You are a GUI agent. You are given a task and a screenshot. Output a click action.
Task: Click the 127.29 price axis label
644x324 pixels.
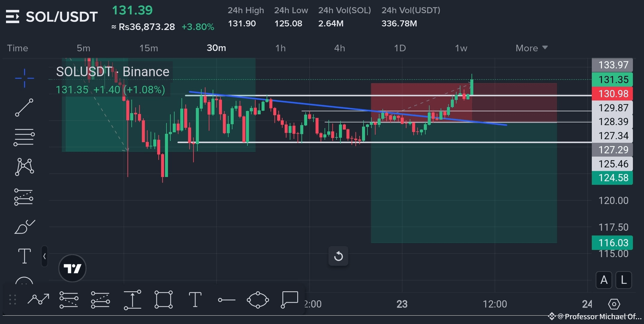click(612, 150)
